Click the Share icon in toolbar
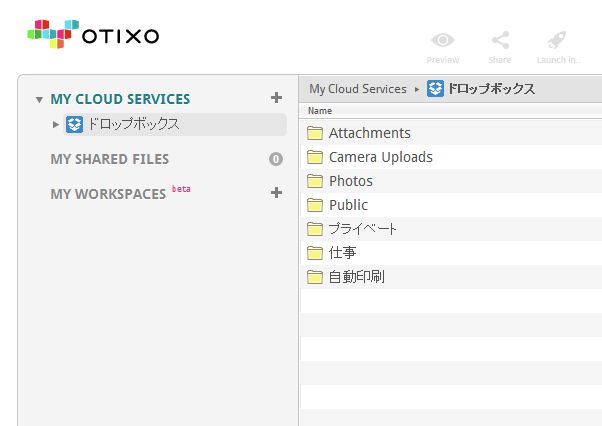The height and width of the screenshot is (426, 602). [500, 40]
